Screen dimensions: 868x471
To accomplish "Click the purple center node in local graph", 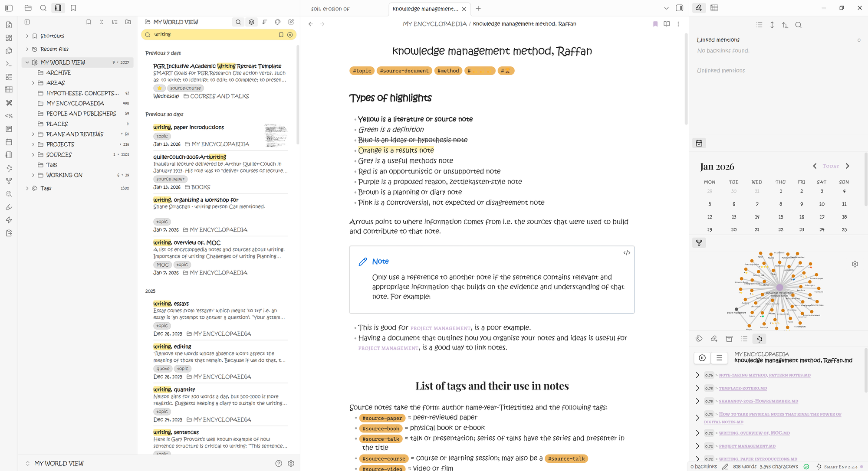I will tap(779, 288).
